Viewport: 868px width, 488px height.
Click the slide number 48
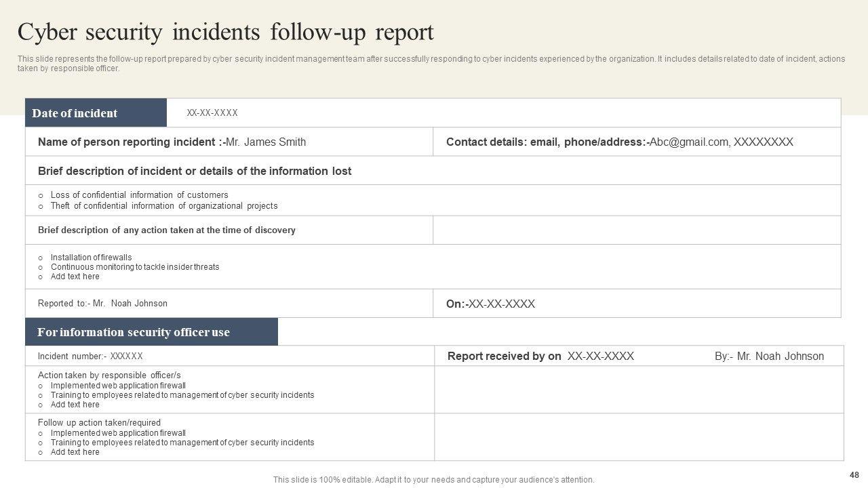[853, 475]
